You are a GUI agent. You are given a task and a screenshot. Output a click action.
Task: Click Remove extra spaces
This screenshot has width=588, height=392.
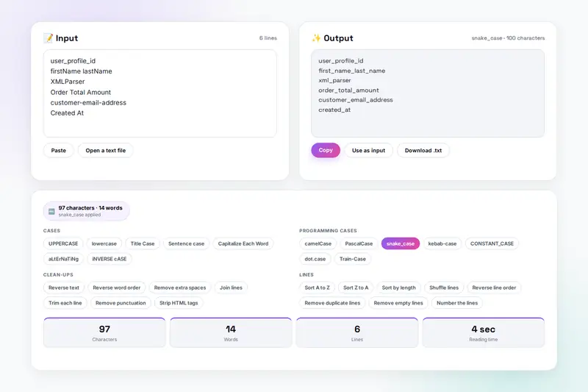click(x=180, y=288)
